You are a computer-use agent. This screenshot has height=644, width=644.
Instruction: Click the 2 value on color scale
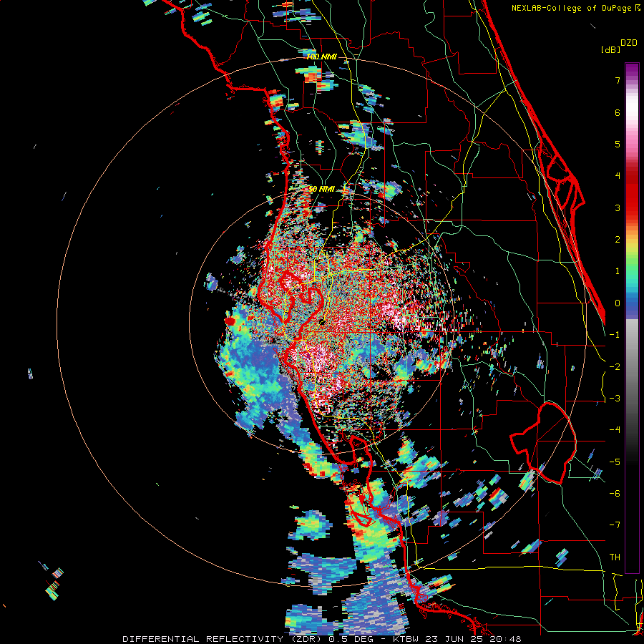618,240
